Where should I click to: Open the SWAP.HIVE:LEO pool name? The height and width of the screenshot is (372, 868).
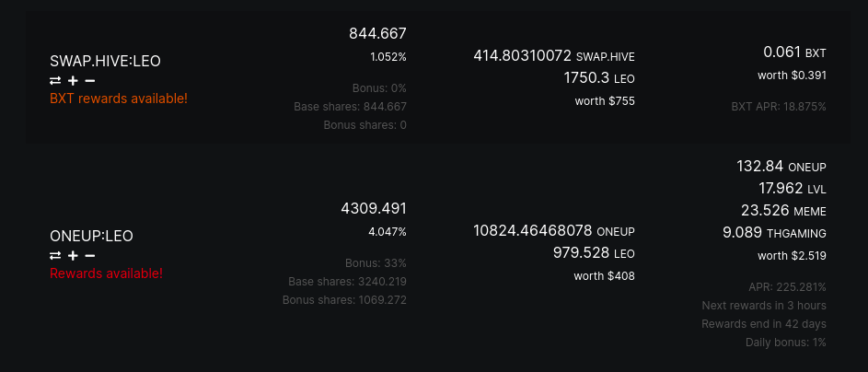coord(105,61)
